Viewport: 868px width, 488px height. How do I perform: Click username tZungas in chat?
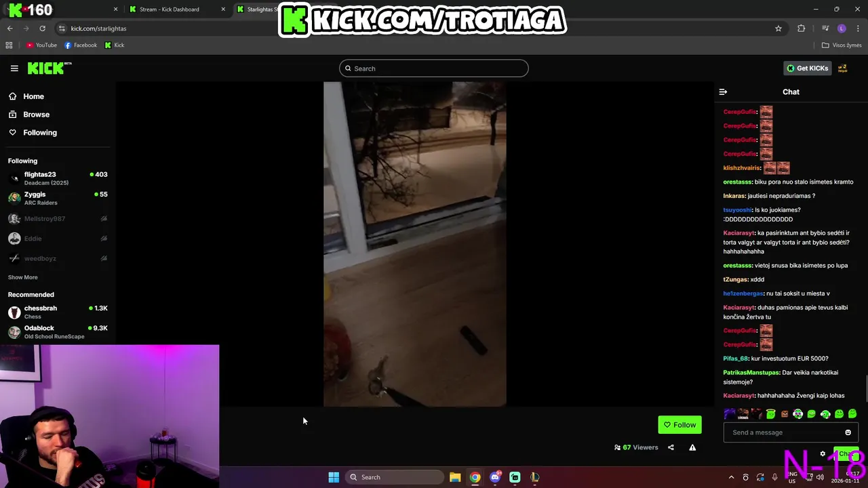point(735,279)
